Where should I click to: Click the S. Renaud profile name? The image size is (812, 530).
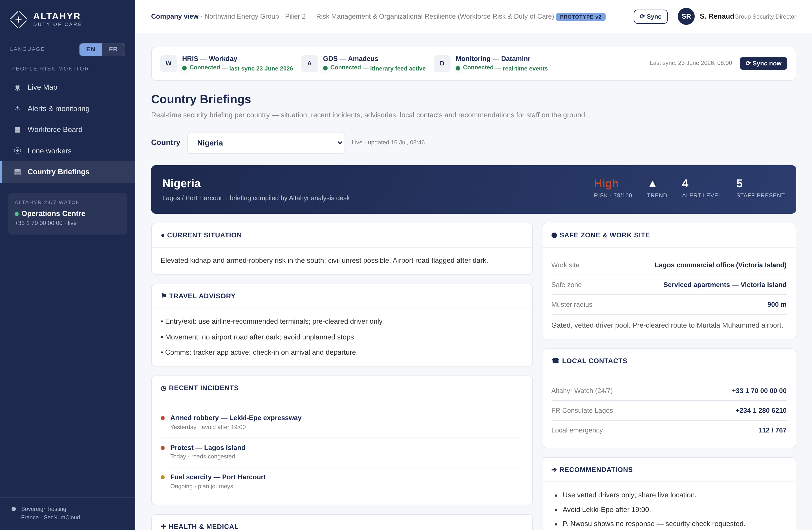click(717, 16)
